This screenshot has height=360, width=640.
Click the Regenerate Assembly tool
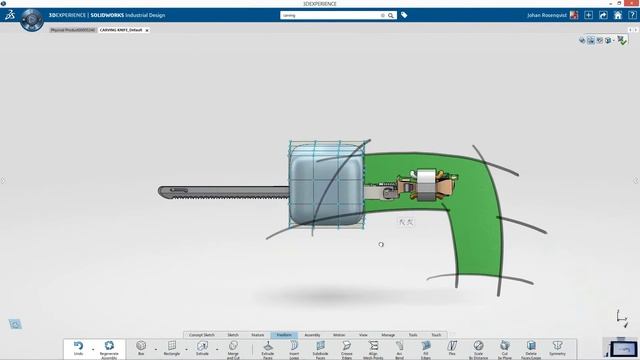pyautogui.click(x=109, y=350)
